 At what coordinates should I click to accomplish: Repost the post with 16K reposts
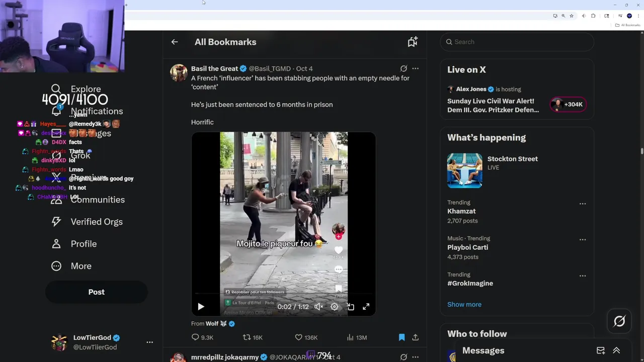[253, 337]
